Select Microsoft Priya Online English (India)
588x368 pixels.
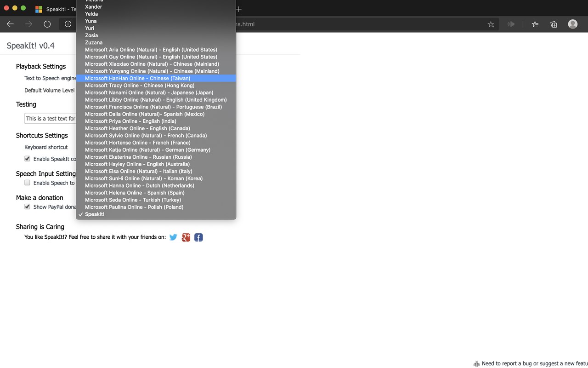pyautogui.click(x=156, y=121)
